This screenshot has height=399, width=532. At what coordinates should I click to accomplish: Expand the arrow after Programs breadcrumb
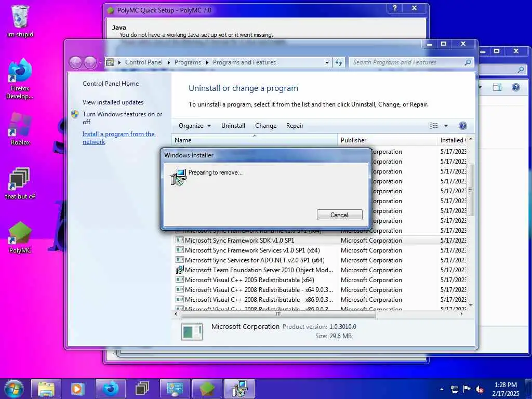tap(207, 62)
